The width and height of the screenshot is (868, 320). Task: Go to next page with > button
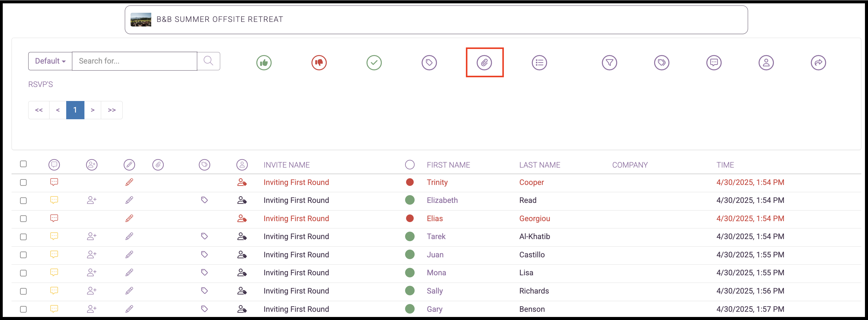point(93,110)
